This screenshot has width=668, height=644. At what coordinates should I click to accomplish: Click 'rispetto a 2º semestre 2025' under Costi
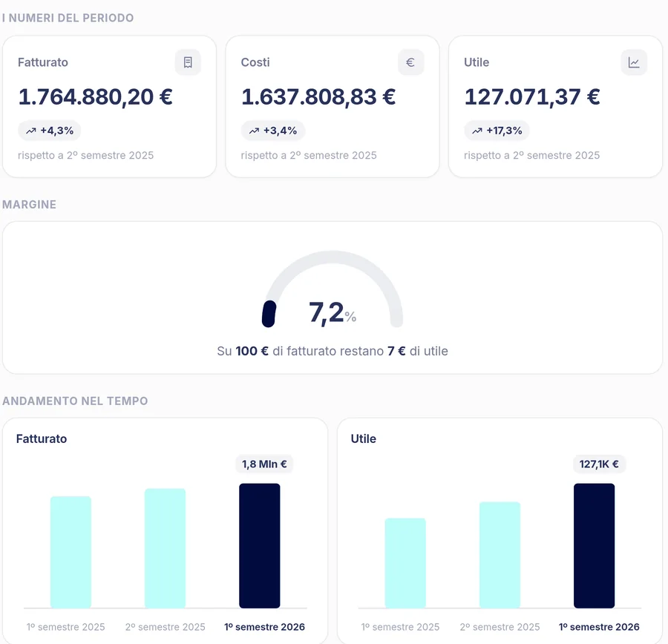(309, 156)
